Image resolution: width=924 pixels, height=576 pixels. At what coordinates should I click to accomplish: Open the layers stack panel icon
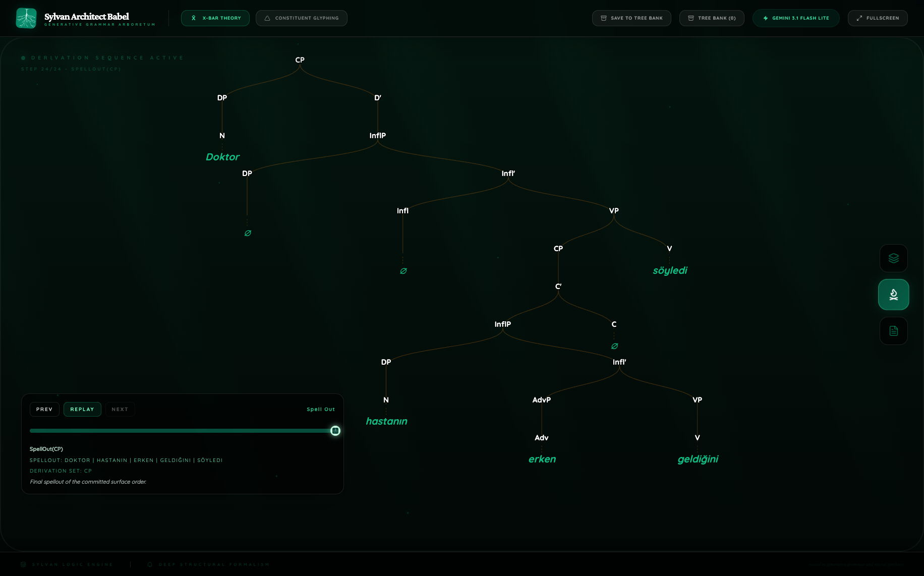tap(893, 258)
